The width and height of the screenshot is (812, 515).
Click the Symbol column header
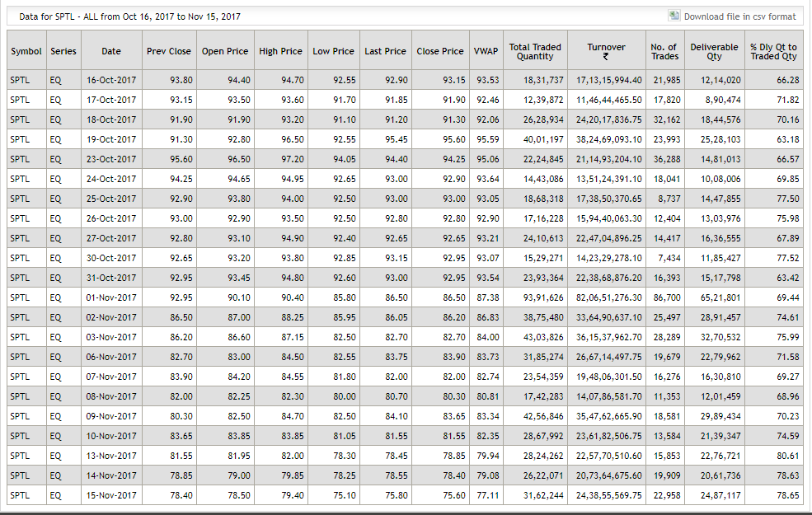(x=26, y=51)
